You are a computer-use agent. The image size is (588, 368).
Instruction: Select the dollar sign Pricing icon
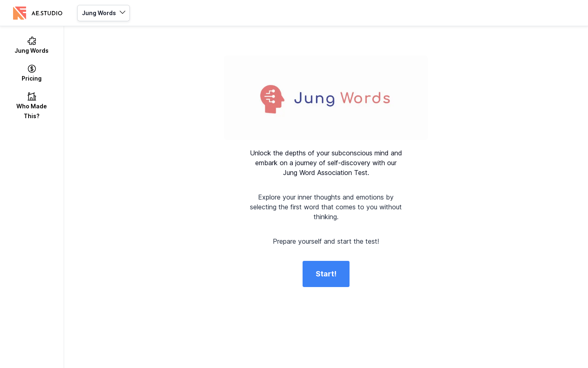[31, 69]
